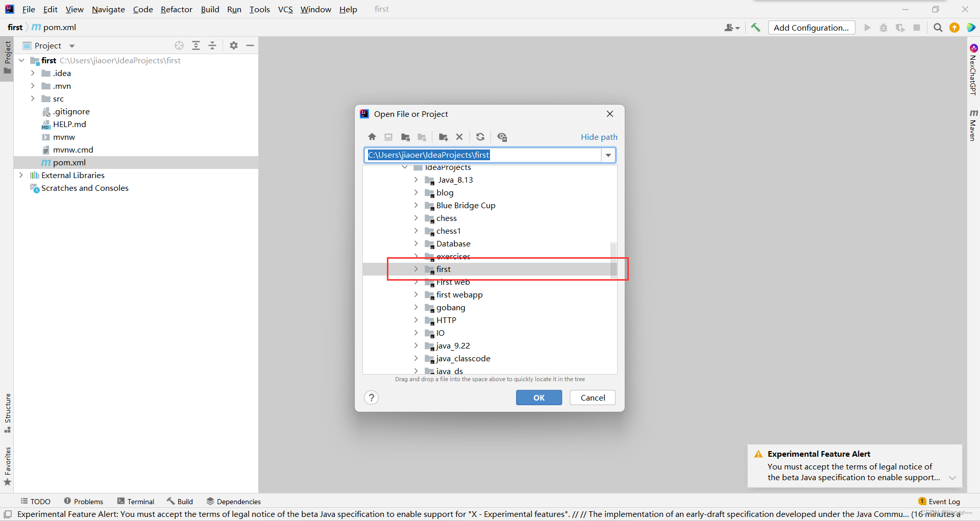Expand the Java_8.13 folder
980x521 pixels.
tap(416, 180)
